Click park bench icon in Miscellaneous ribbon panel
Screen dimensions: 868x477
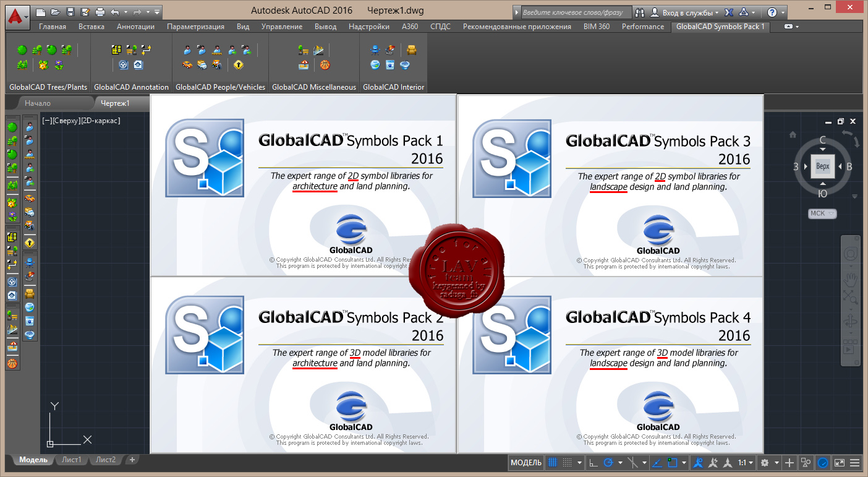(x=304, y=49)
